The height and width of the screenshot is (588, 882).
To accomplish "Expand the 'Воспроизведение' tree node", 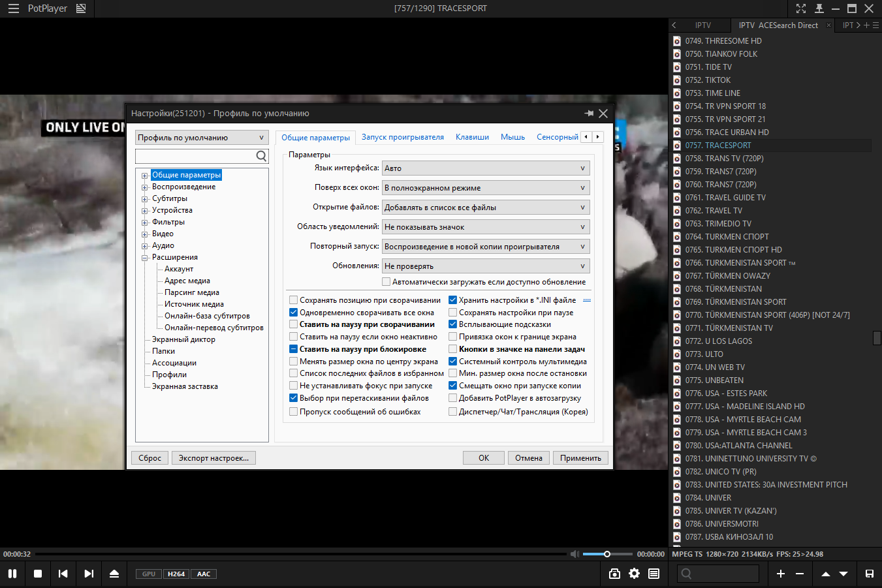I will [145, 187].
